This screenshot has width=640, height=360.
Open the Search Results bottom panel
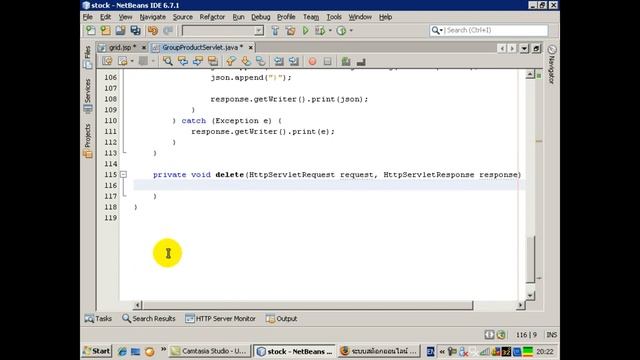pos(149,318)
